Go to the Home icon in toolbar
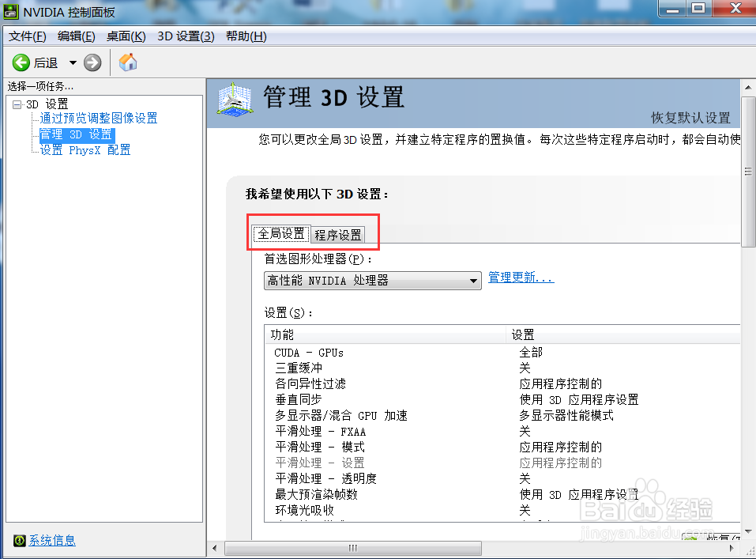Viewport: 756px width, 559px height. (x=128, y=62)
